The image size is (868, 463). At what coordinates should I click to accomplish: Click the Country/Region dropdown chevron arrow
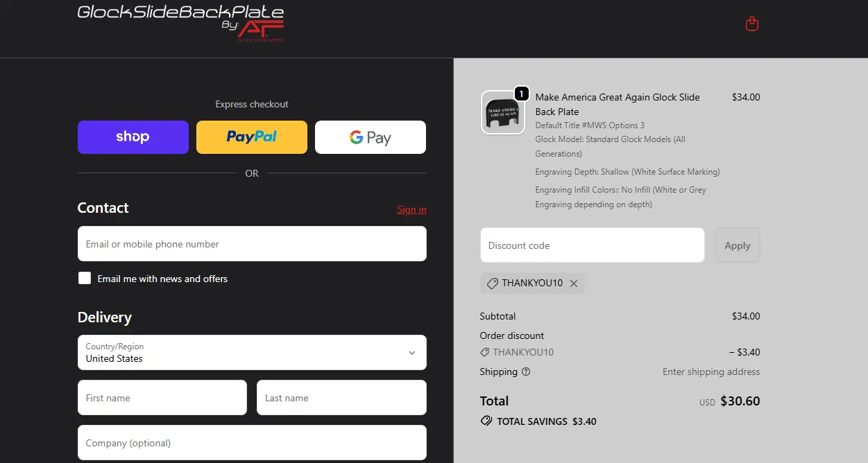click(411, 353)
